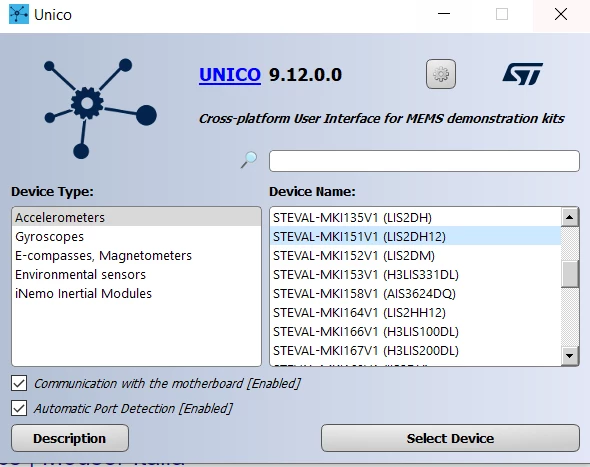Select Accelerometers device type
The width and height of the screenshot is (590, 467).
click(x=136, y=217)
